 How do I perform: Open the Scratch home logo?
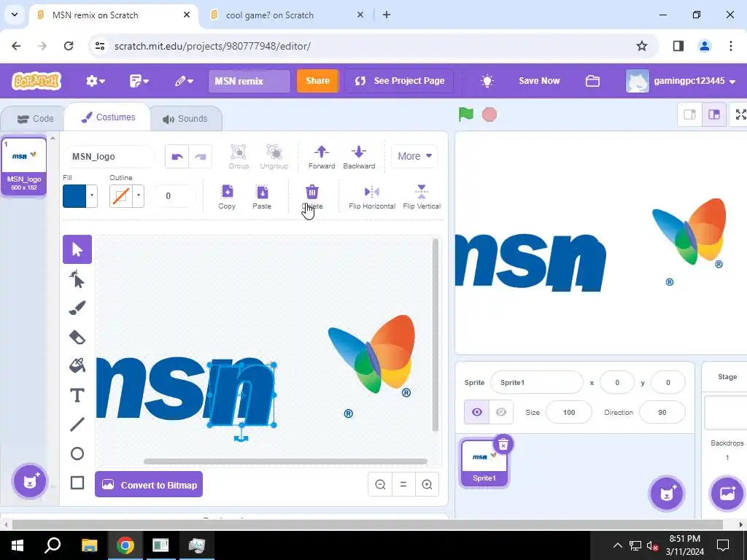pos(36,81)
